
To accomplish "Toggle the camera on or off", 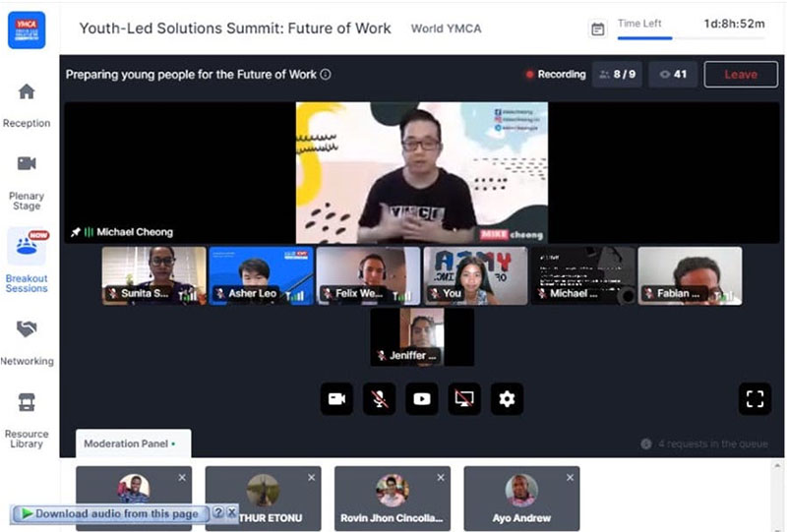I will [x=336, y=399].
